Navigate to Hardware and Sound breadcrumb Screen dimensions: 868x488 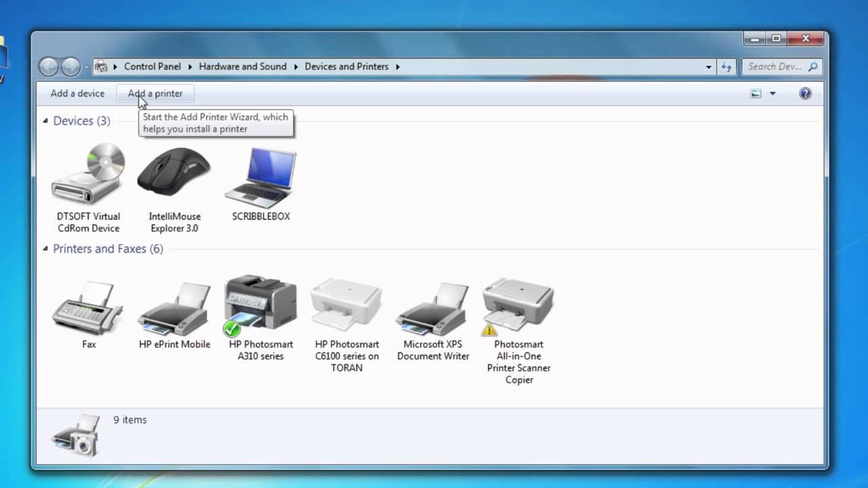coord(243,66)
